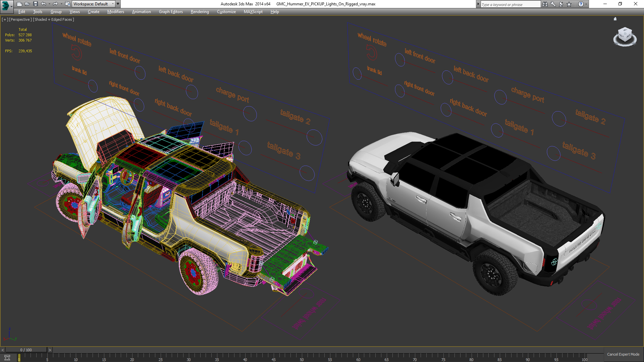Open the Views menu
This screenshot has height=362, width=644.
(x=74, y=12)
